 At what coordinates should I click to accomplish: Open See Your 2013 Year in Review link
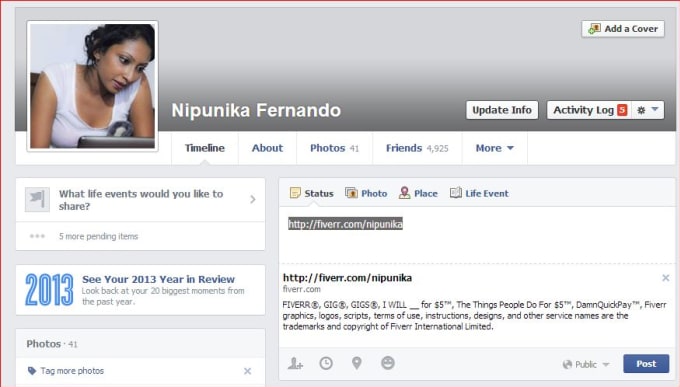click(x=158, y=279)
